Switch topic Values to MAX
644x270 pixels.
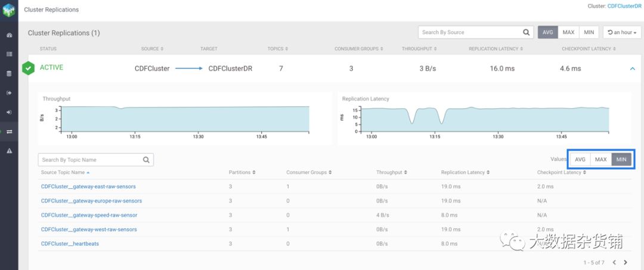(x=601, y=159)
